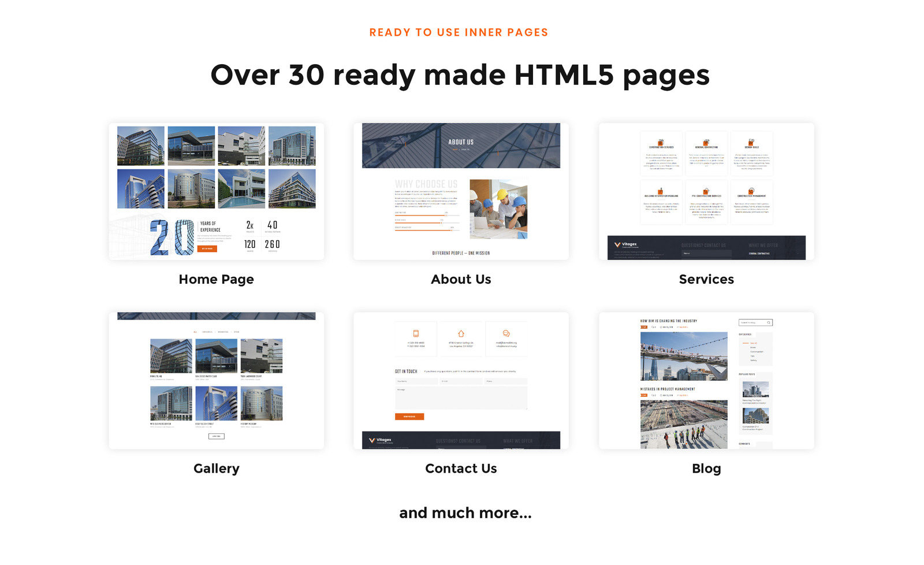This screenshot has height=565, width=924.
Task: Select the Construction category in the Blog sidebar
Action: tap(757, 351)
